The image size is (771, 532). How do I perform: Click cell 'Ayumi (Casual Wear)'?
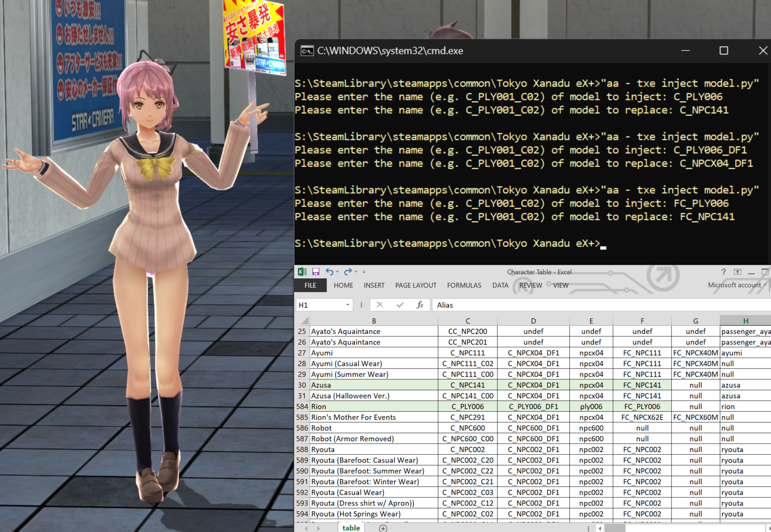tap(374, 364)
